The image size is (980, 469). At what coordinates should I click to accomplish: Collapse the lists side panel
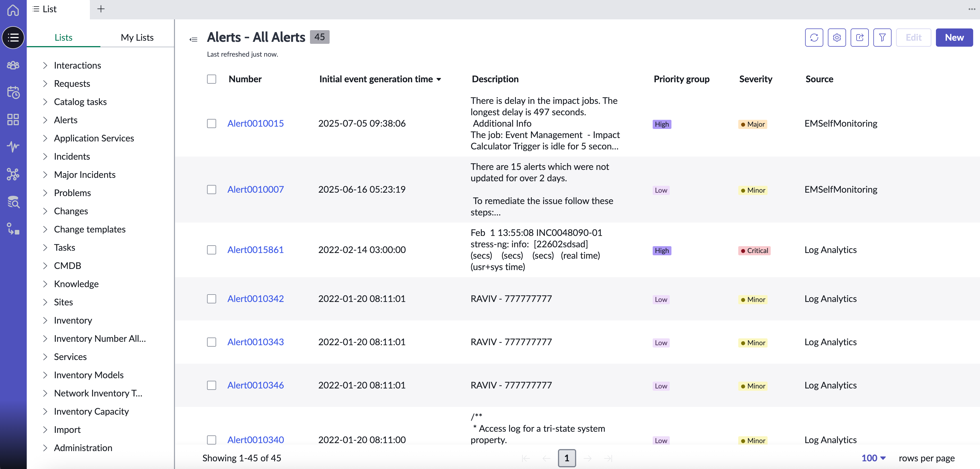click(x=193, y=39)
